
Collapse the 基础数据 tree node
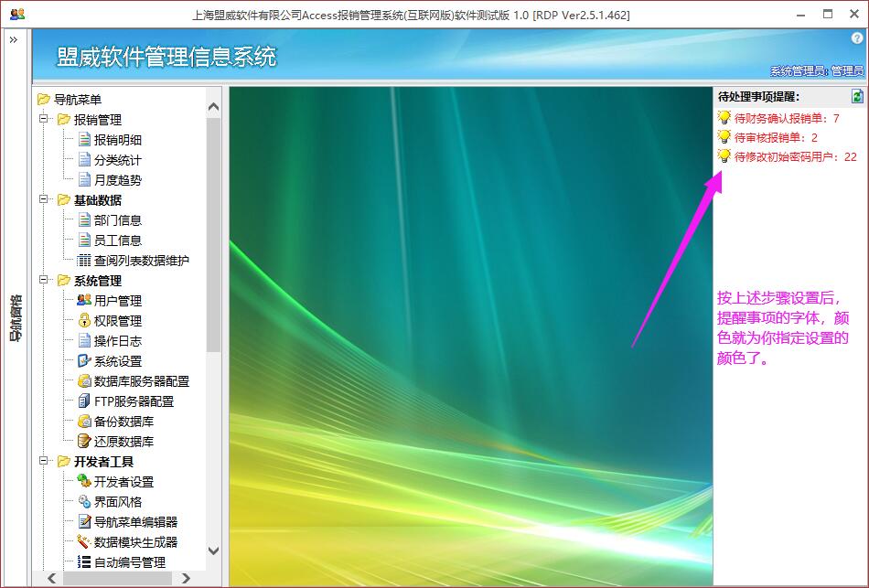coord(43,199)
